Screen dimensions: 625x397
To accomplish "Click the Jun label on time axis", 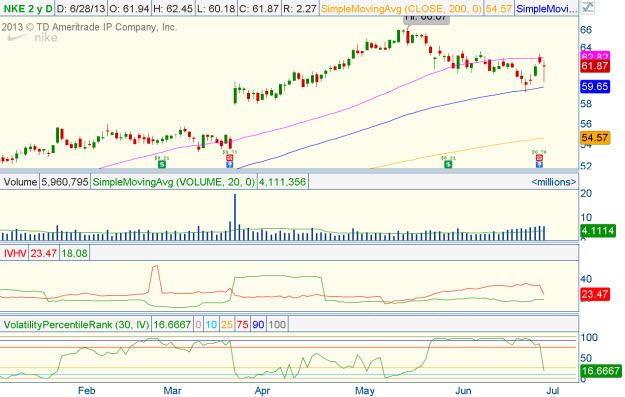I will (x=463, y=391).
